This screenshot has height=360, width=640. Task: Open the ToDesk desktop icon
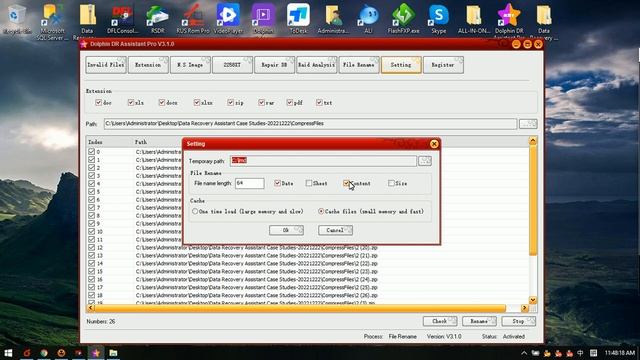click(298, 18)
